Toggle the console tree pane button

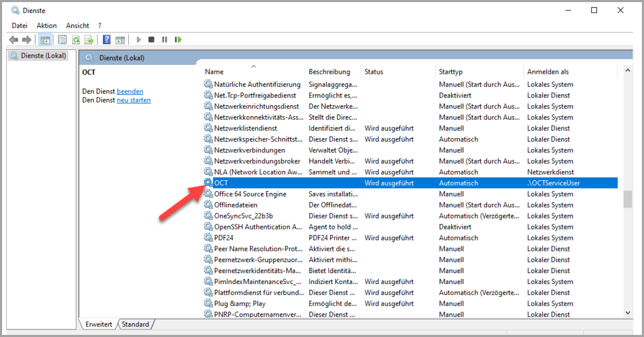coord(46,40)
